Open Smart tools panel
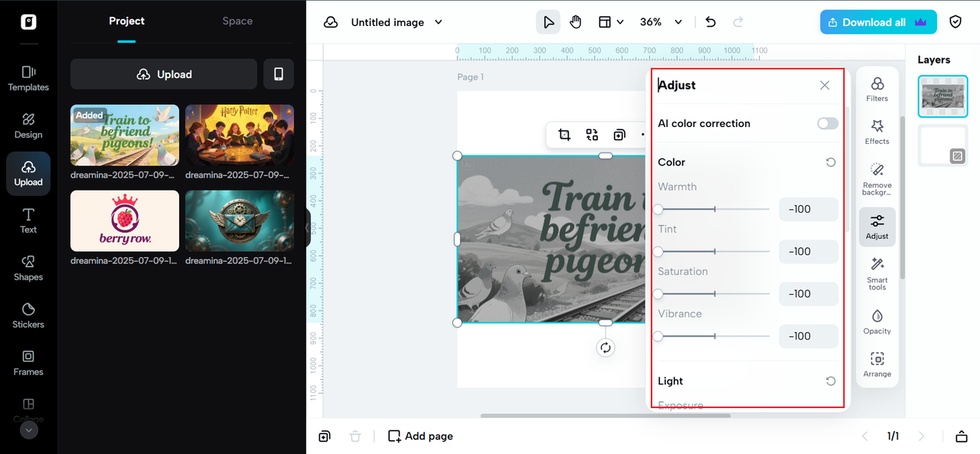The image size is (980, 454). click(877, 273)
